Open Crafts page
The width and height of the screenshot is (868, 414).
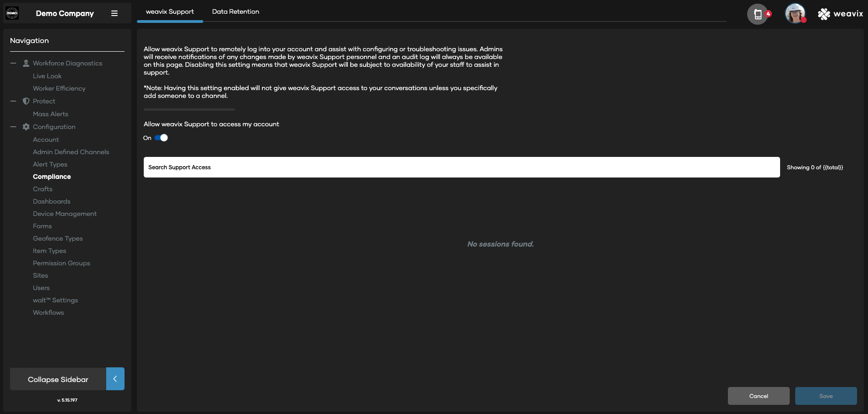(x=43, y=189)
